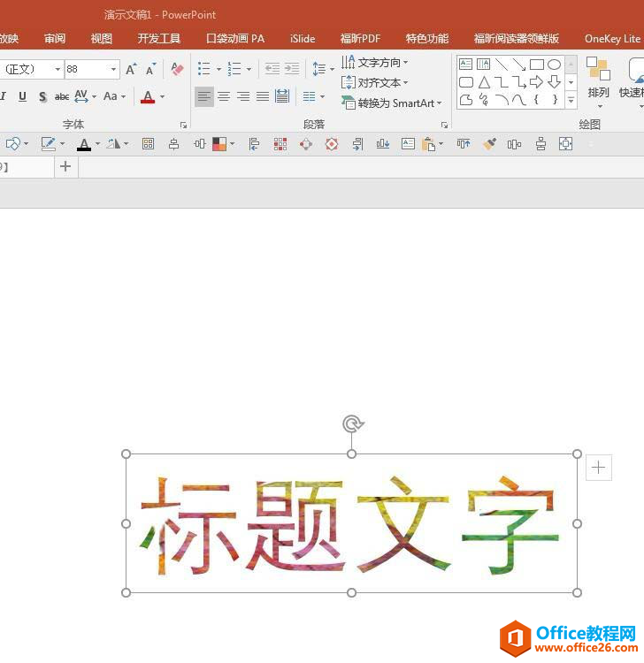644x663 pixels.
Task: Select the rounded rectangle shape in gallery
Action: (x=466, y=82)
